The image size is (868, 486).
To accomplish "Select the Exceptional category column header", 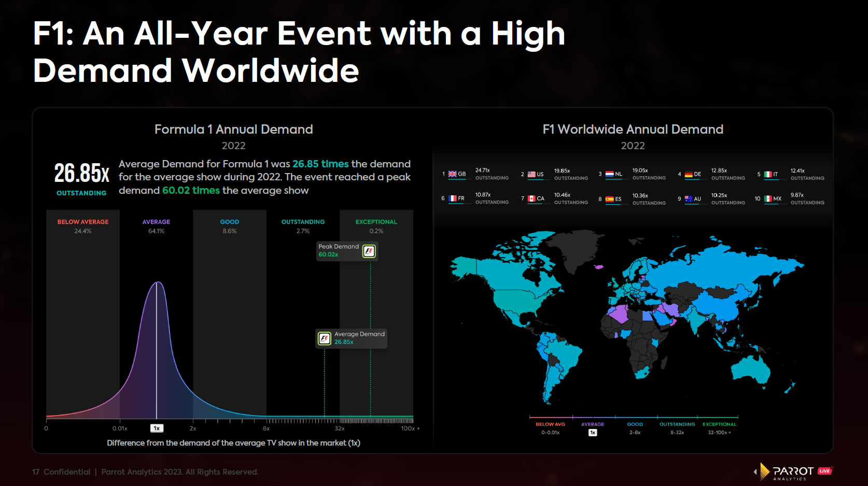I will (376, 222).
